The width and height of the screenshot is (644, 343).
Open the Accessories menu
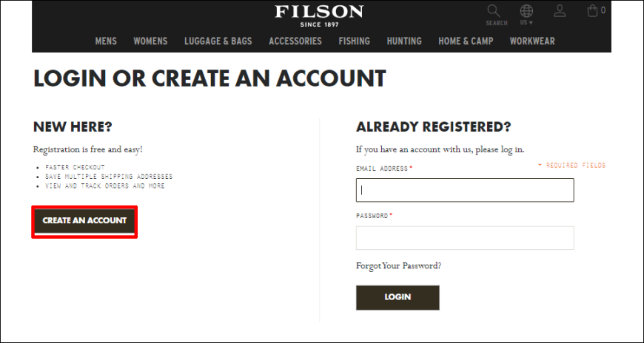(295, 41)
